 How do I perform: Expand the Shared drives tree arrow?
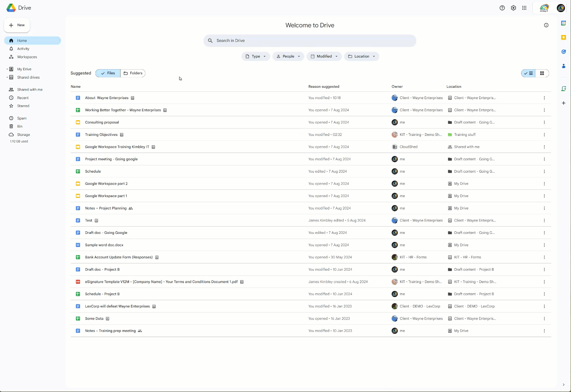click(x=7, y=77)
